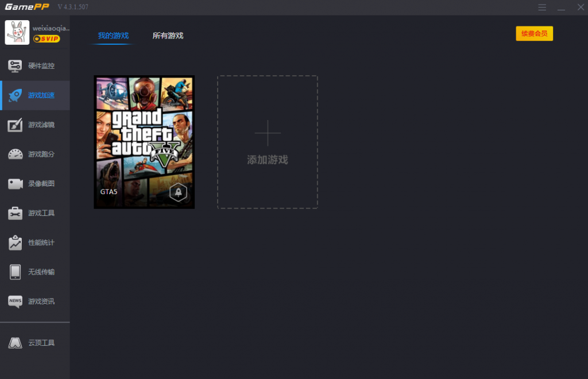This screenshot has width=588, height=379.
Task: Select the rocket icon for 游戏加速
Action: pos(15,95)
